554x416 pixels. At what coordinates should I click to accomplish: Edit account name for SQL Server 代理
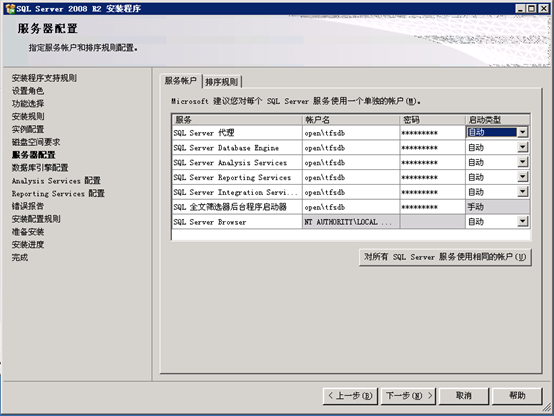(351, 133)
